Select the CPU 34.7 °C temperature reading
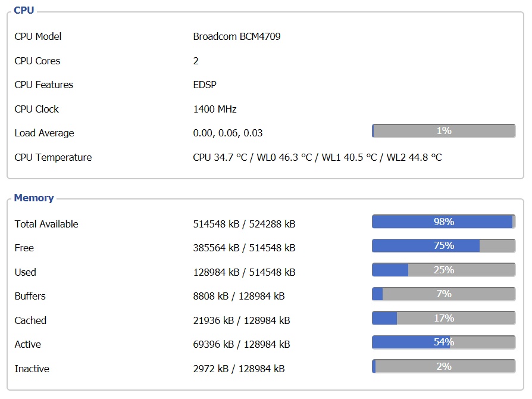The height and width of the screenshot is (399, 532). click(x=220, y=157)
